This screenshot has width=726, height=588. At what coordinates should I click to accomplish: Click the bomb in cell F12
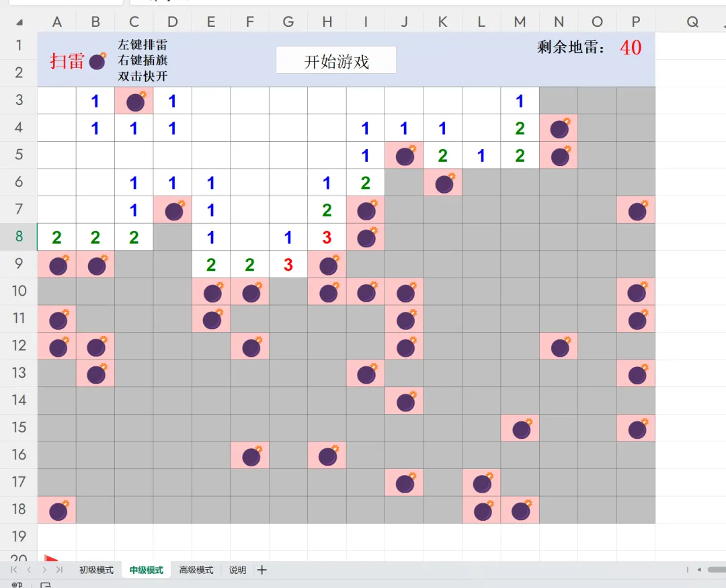coord(251,347)
